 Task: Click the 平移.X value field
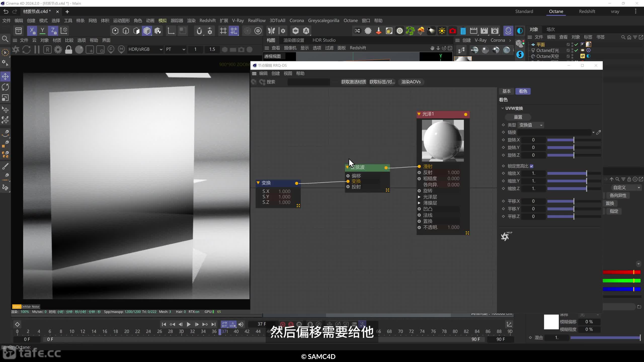(x=533, y=201)
